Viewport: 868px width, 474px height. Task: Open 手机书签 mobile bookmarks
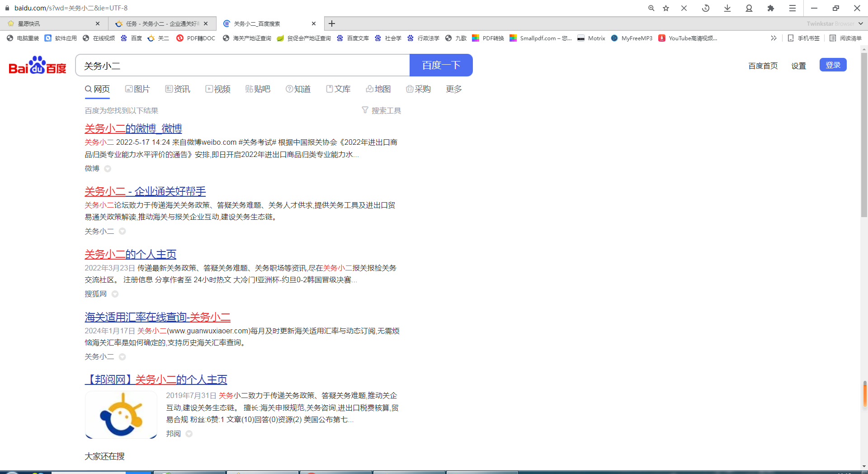(804, 38)
